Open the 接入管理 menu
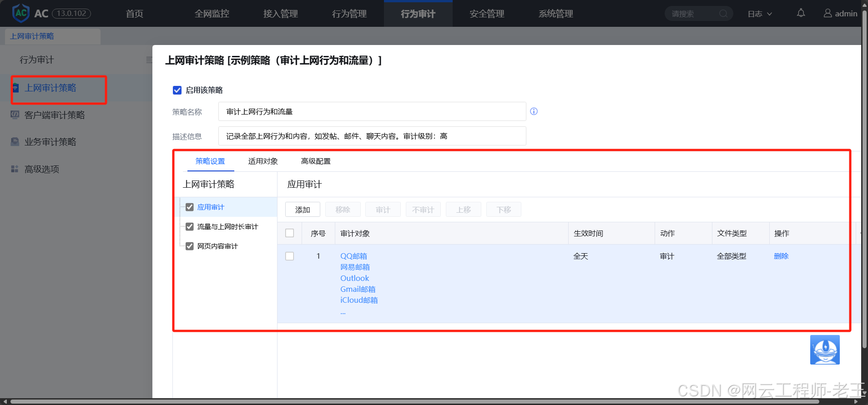Viewport: 868px width, 405px height. tap(281, 14)
